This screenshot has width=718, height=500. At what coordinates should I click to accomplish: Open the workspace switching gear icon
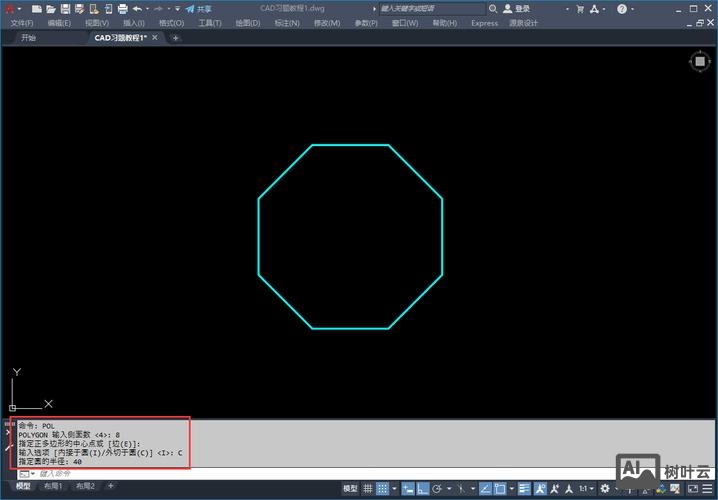[604, 488]
